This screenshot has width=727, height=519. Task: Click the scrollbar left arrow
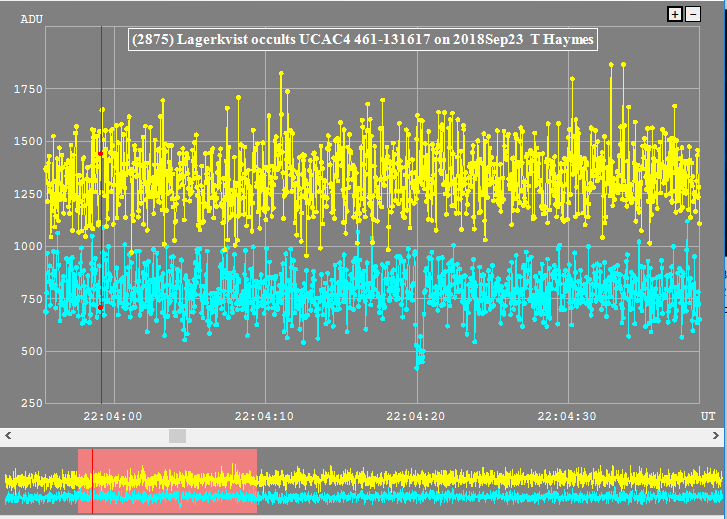tap(8, 436)
